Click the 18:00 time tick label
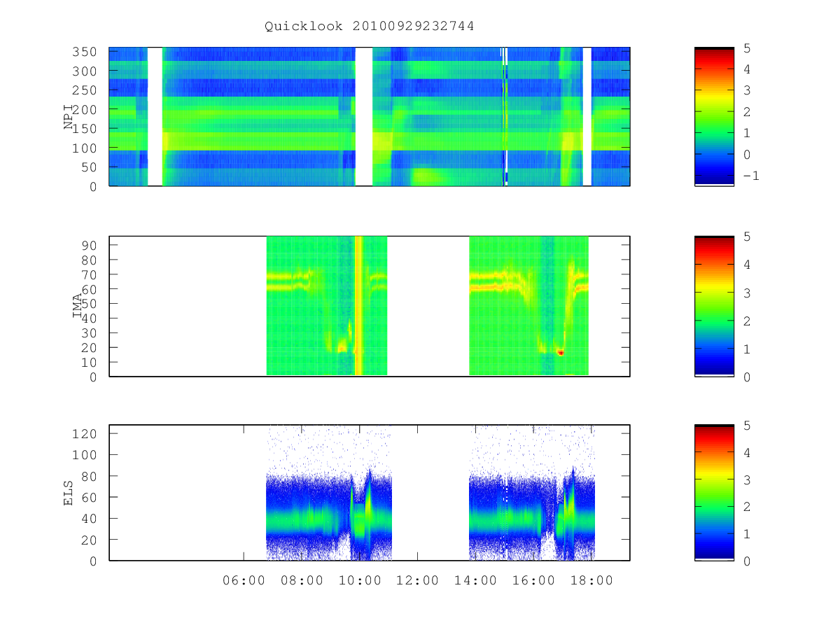840x630 pixels. [x=591, y=580]
